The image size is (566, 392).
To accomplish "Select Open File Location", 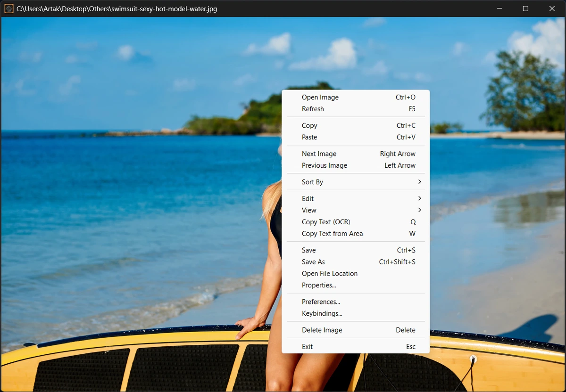I will tap(356, 274).
